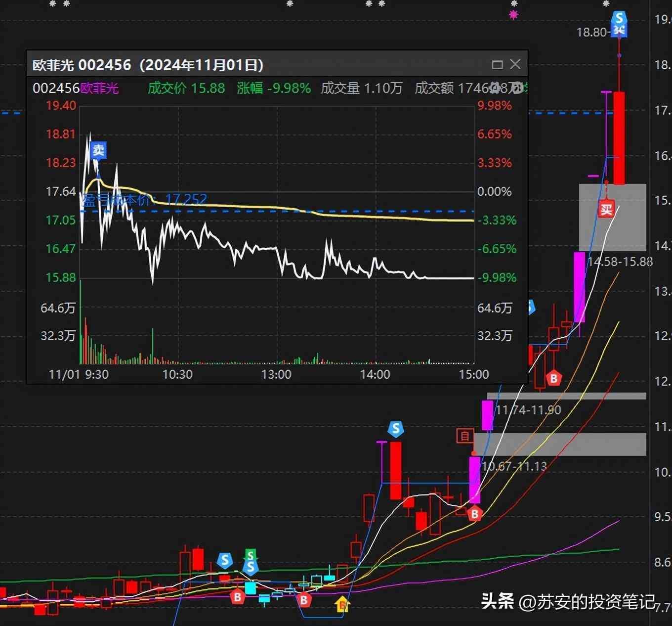Click the blue 卖 sell marker on intraday chart

98,150
